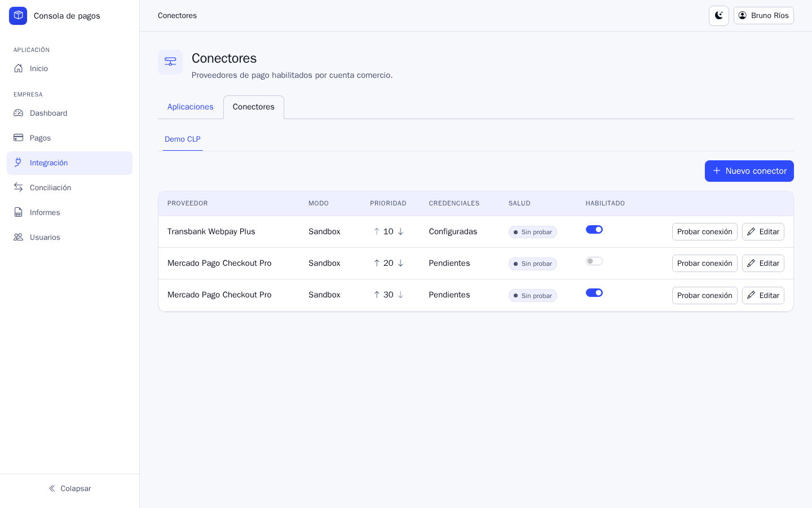The height and width of the screenshot is (508, 812).
Task: Enable the priority 20 Mercado Pago connector
Action: (x=594, y=261)
